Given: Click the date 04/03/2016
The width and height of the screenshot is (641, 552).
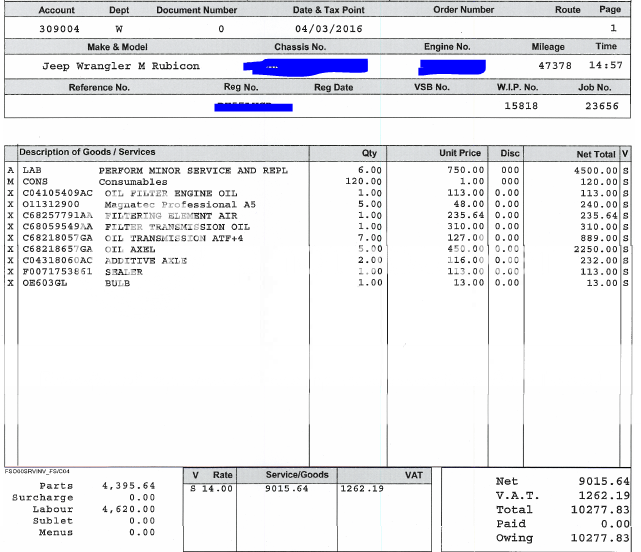Looking at the screenshot, I should pyautogui.click(x=329, y=29).
